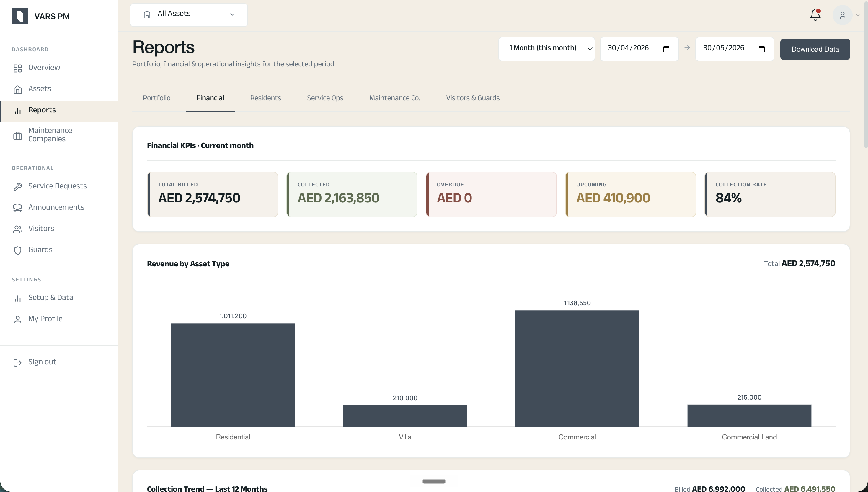Click Total AED 2,574,750 chart summary
The image size is (868, 492).
[800, 263]
